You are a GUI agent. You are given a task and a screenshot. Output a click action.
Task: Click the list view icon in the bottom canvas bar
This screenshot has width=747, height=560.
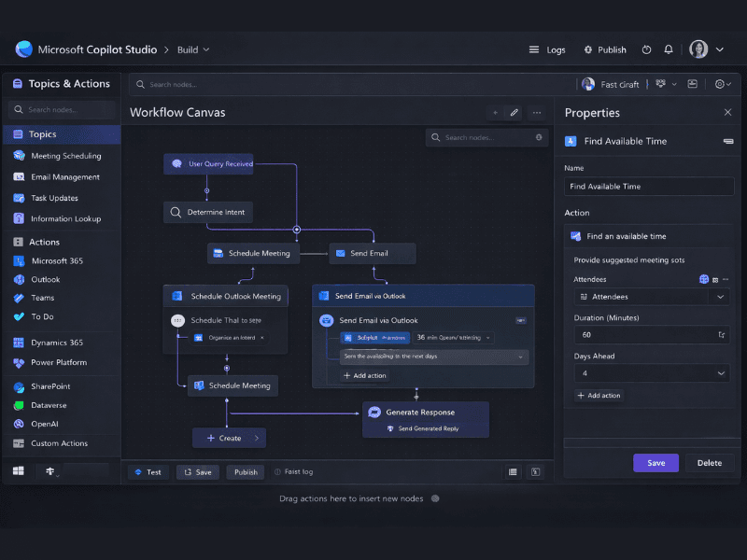pos(513,471)
